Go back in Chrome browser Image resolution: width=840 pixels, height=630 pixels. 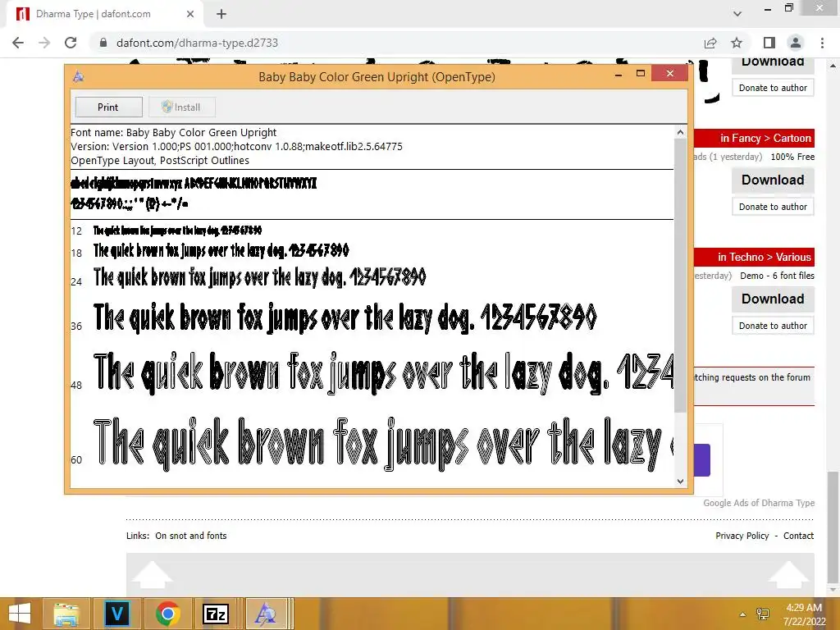point(18,43)
